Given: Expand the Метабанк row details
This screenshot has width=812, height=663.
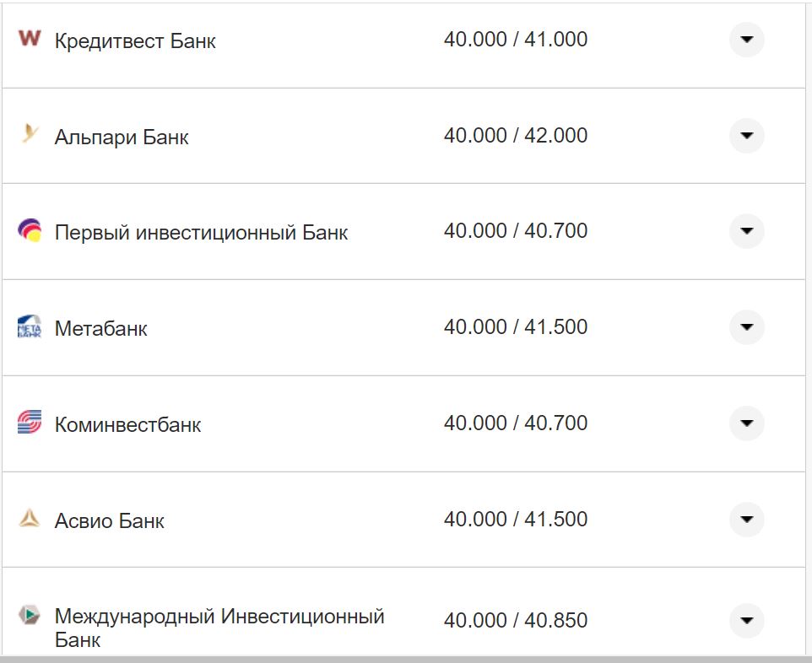Looking at the screenshot, I should pos(746,327).
